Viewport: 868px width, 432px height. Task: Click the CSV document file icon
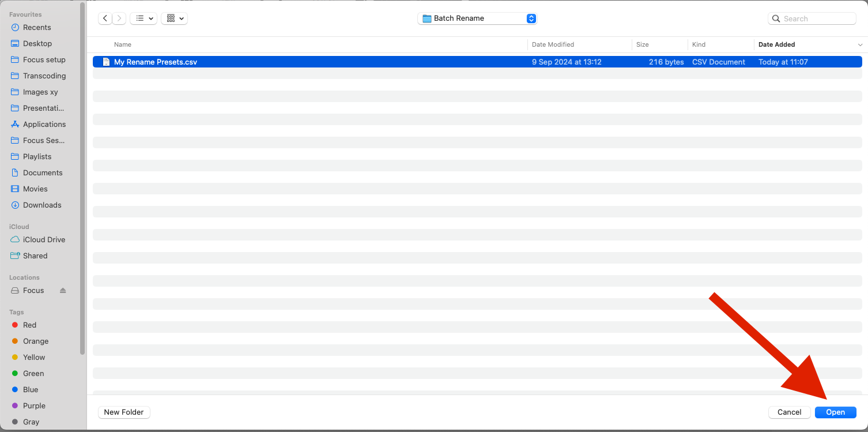point(106,62)
